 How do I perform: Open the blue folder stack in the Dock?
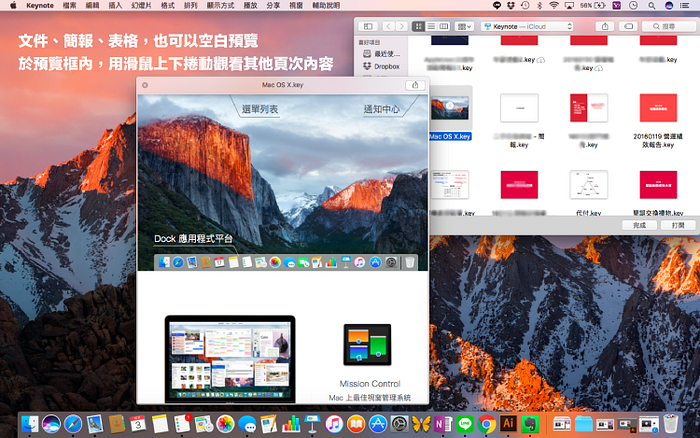tap(583, 424)
